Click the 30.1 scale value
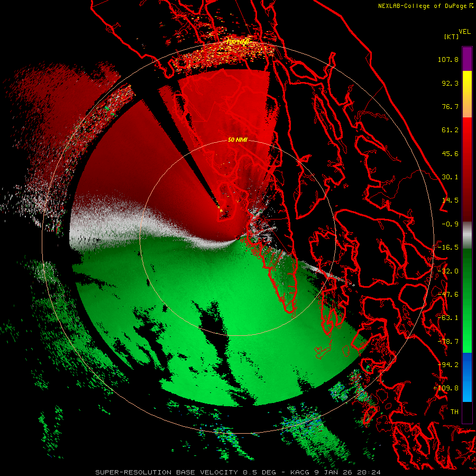Image resolution: width=476 pixels, height=476 pixels. [450, 177]
